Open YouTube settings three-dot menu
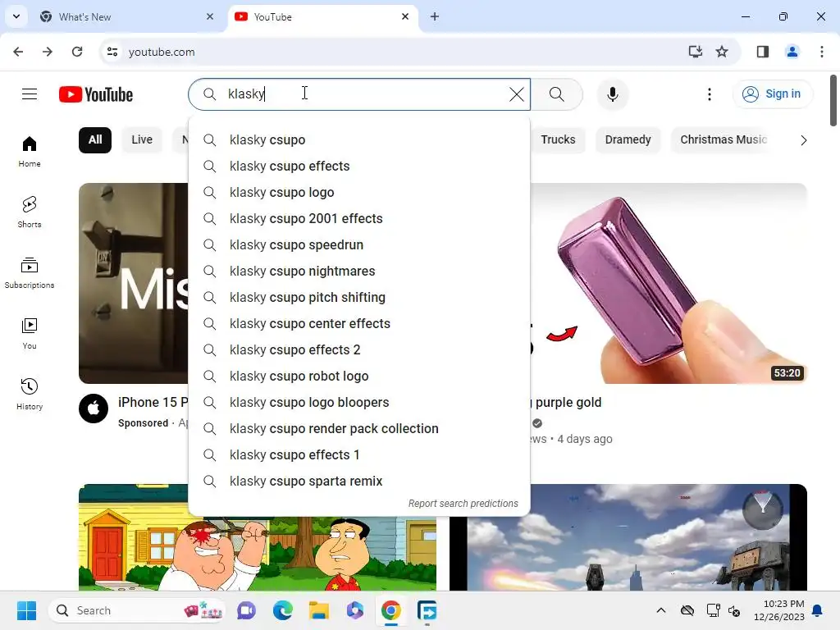 click(x=710, y=94)
